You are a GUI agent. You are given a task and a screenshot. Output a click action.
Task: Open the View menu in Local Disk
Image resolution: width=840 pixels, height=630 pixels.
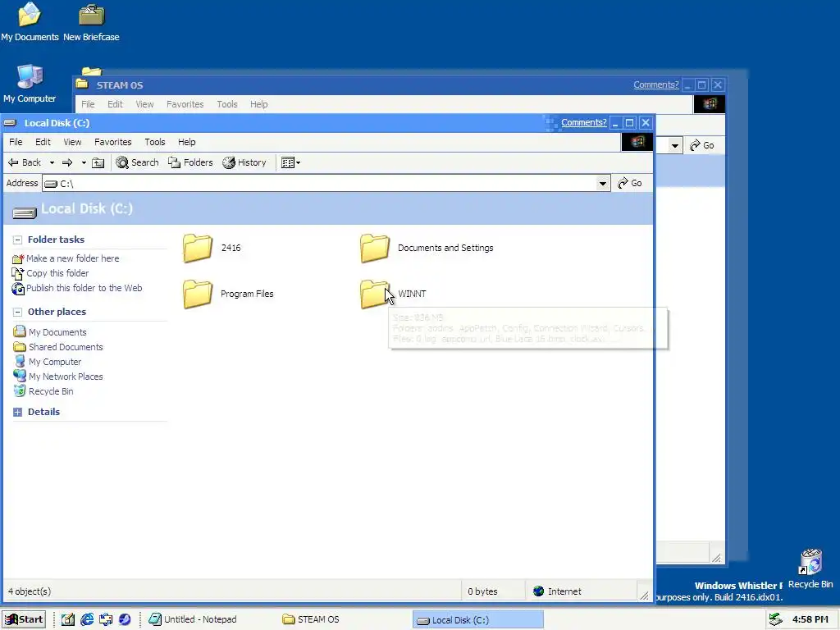(72, 142)
